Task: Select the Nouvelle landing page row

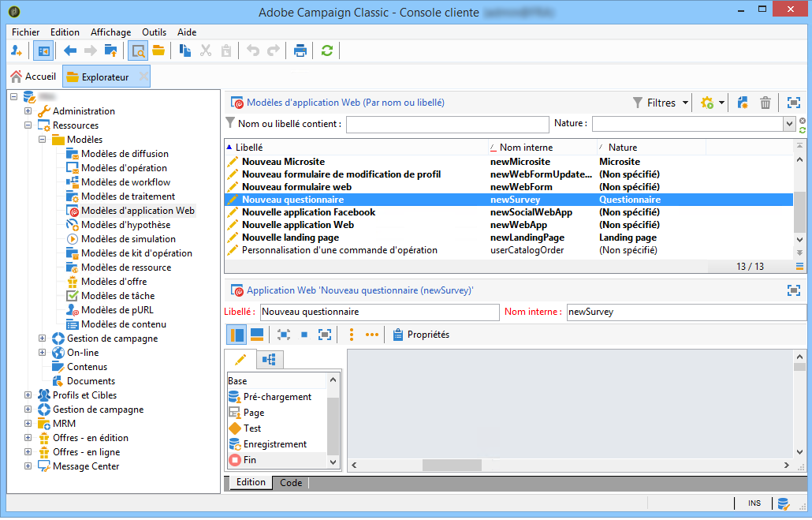Action: pyautogui.click(x=508, y=238)
